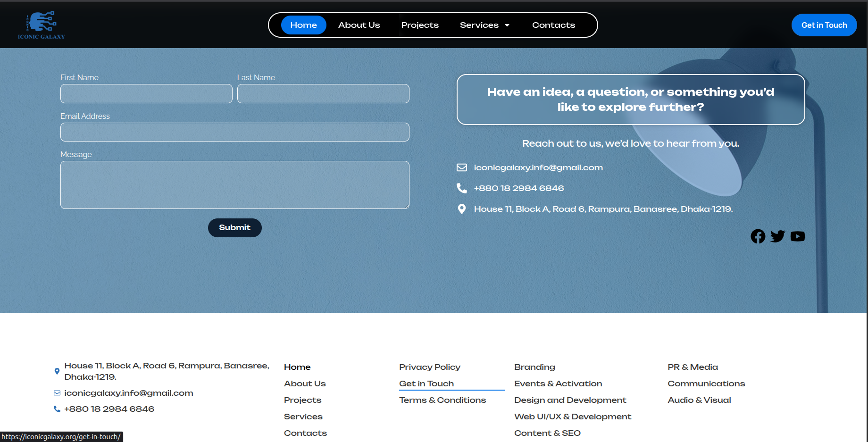Open the Privacy Policy footer link
Image resolution: width=868 pixels, height=442 pixels.
[x=429, y=367]
